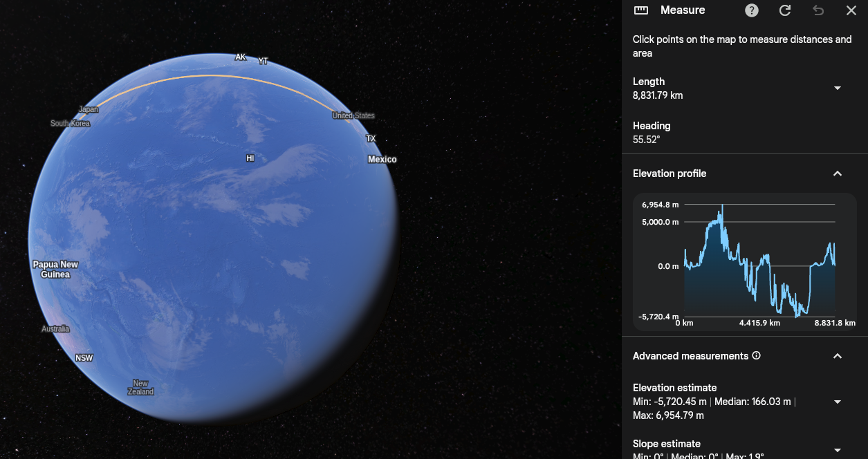Click the Japan label on globe

pyautogui.click(x=89, y=109)
